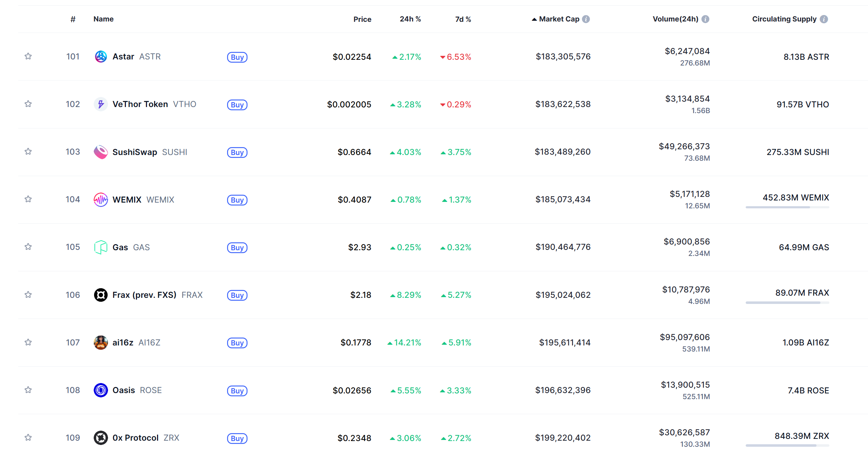
Task: Sort by Circulating Supply header
Action: [784, 19]
